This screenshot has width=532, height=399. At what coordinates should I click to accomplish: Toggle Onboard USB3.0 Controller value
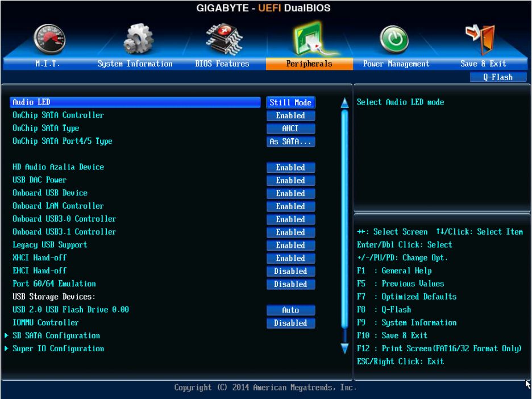(x=291, y=219)
